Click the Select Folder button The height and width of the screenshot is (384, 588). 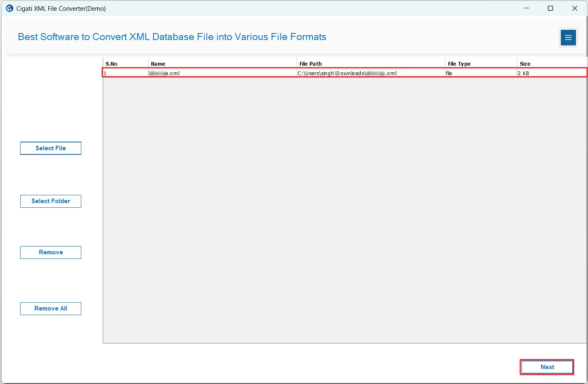click(x=51, y=201)
